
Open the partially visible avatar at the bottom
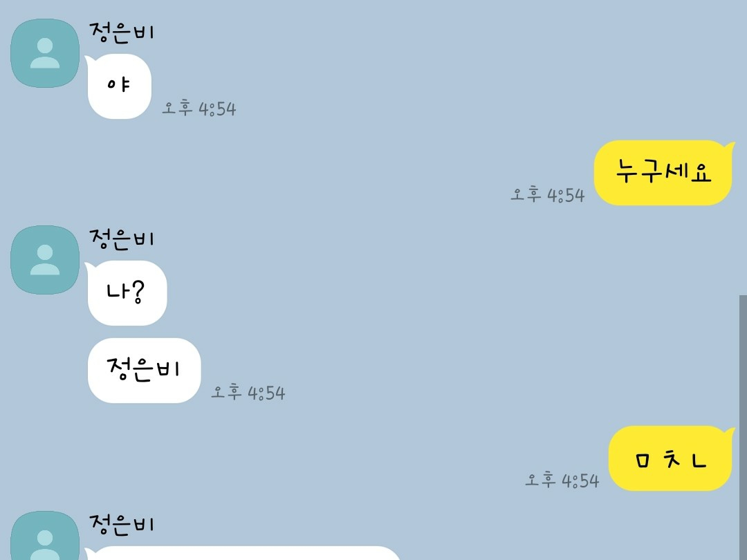(45, 536)
